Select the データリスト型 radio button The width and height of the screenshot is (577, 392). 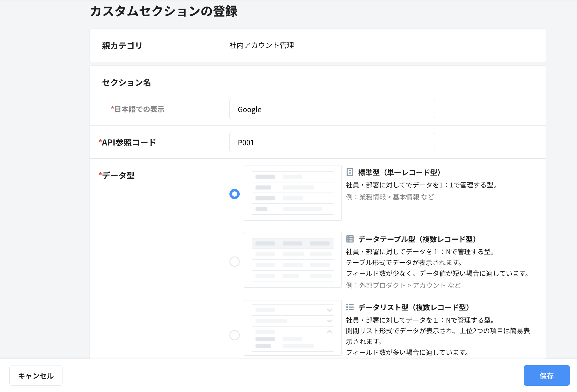click(x=235, y=335)
